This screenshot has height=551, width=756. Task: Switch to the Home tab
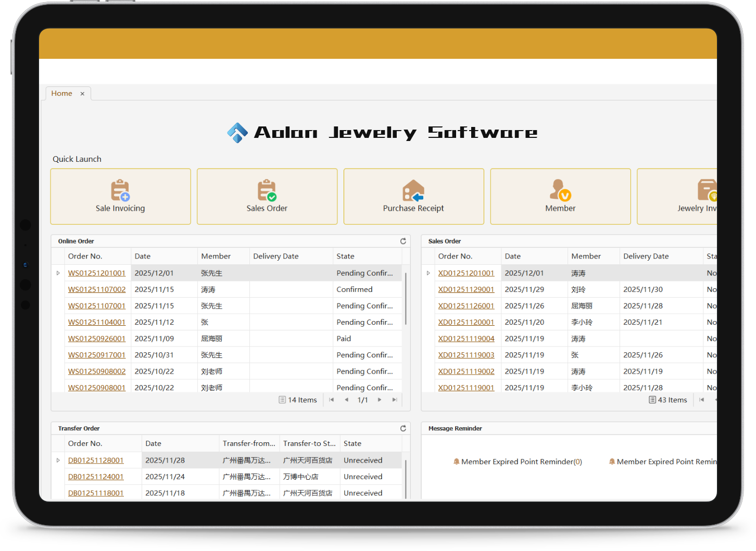click(x=61, y=94)
